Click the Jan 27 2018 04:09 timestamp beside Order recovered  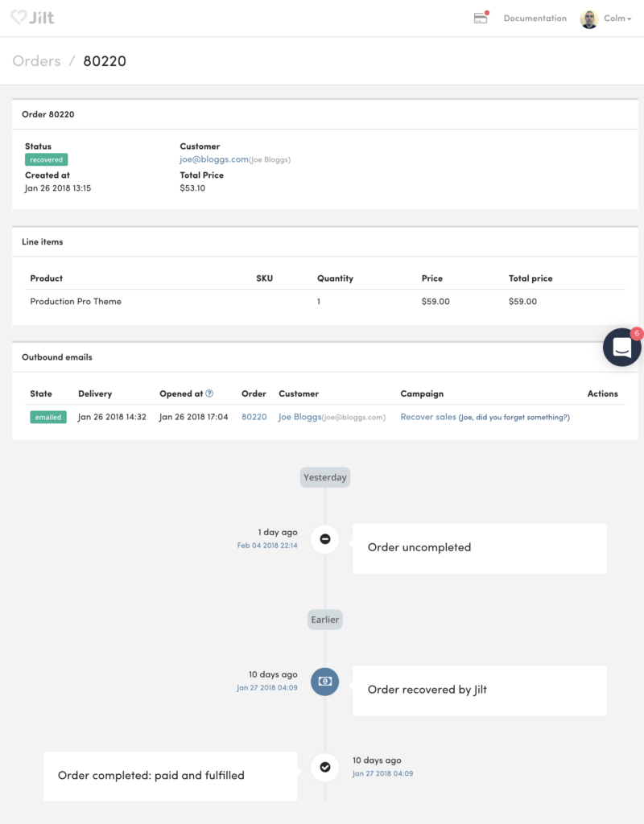pyautogui.click(x=267, y=687)
